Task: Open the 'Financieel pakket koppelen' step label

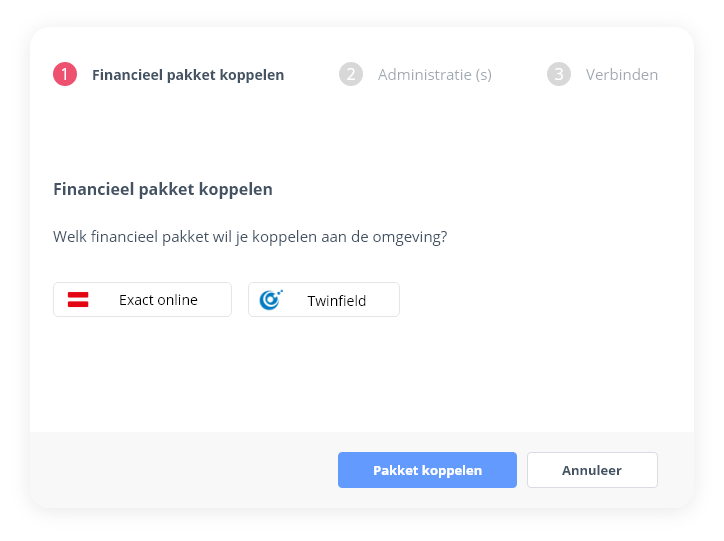Action: click(188, 75)
